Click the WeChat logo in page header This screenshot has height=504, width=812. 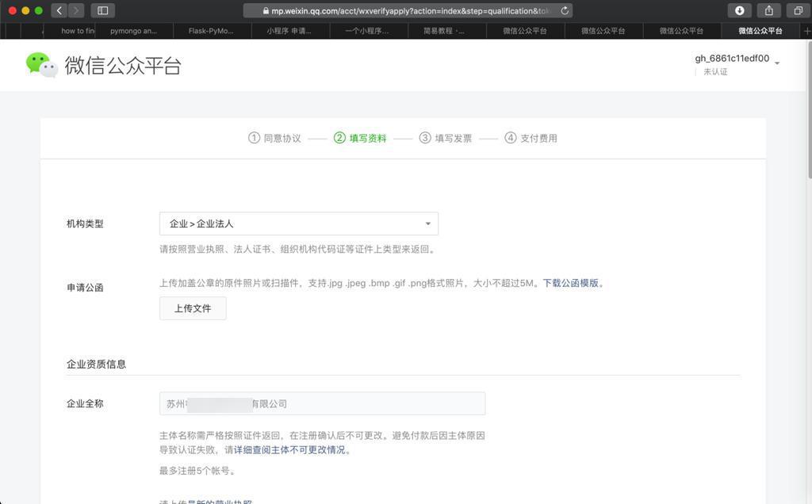(x=41, y=65)
